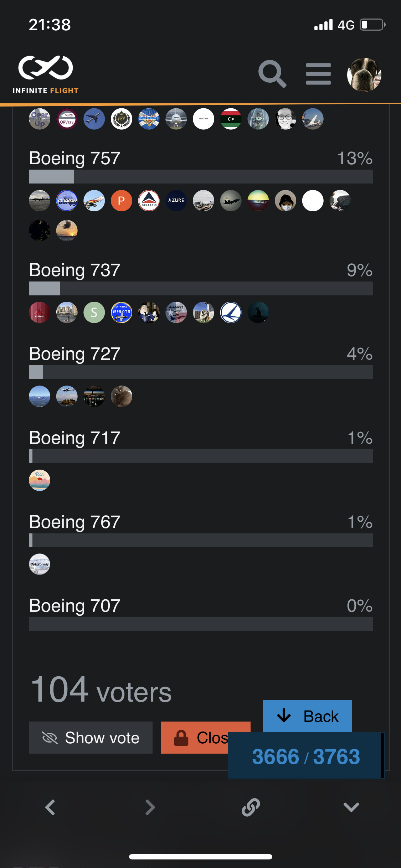The image size is (401, 868).
Task: Navigate forward with right chevron
Action: tap(150, 807)
